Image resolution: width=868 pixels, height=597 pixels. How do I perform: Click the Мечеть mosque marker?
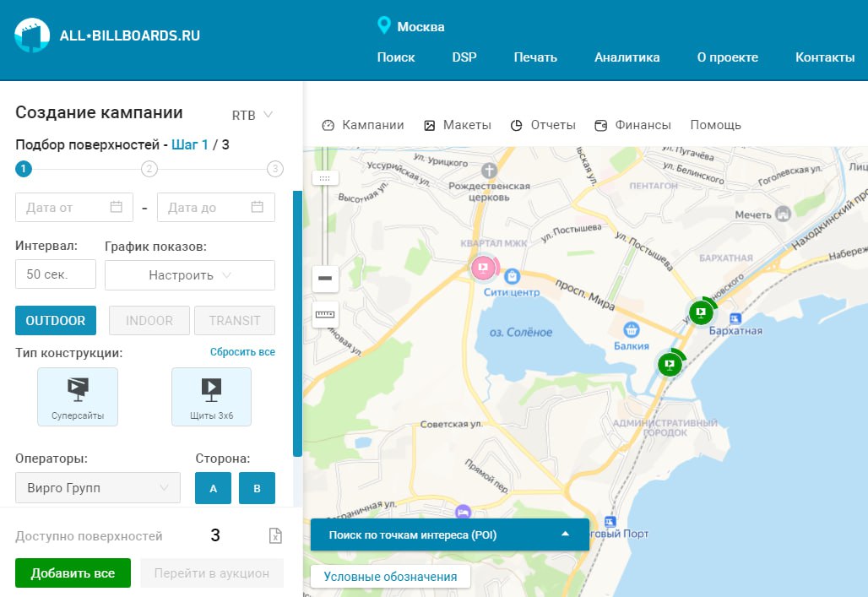(x=783, y=213)
